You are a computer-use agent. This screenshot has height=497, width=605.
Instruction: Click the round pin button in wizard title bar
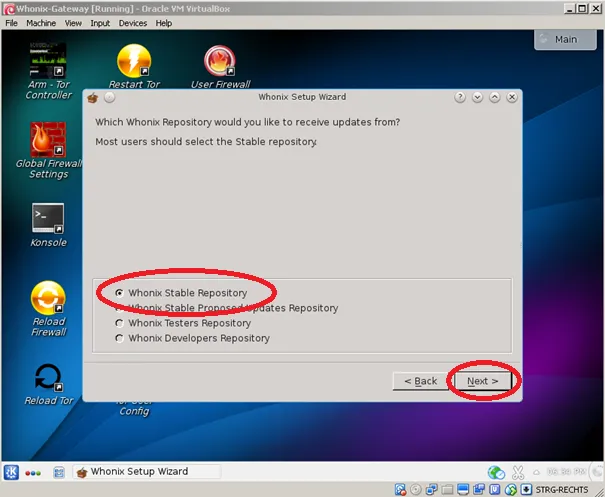(110, 97)
